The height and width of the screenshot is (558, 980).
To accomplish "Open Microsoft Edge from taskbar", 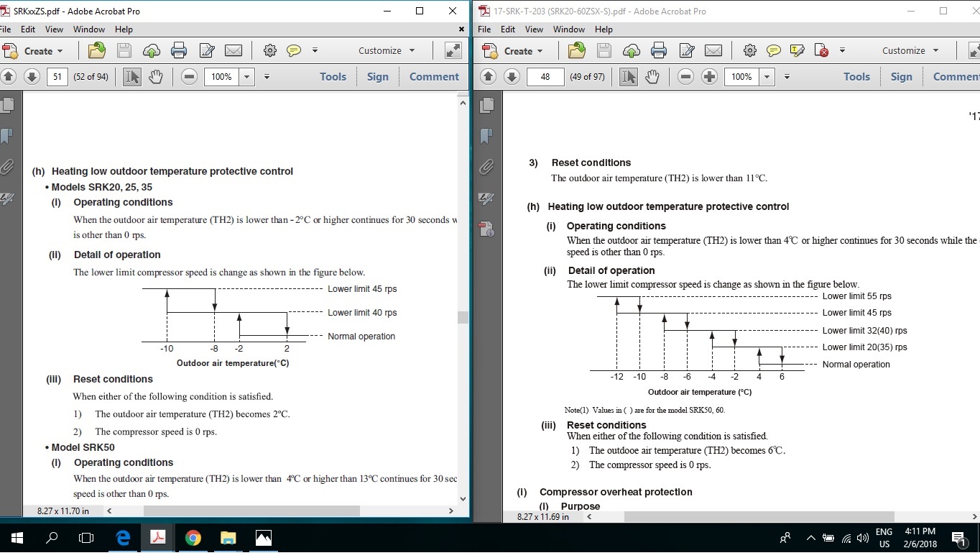I will coord(123,537).
